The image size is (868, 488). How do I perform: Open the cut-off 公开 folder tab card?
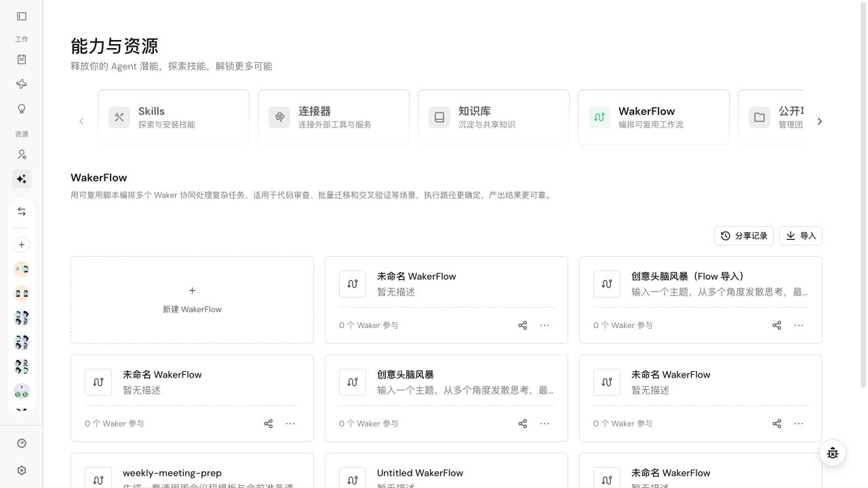(x=771, y=117)
